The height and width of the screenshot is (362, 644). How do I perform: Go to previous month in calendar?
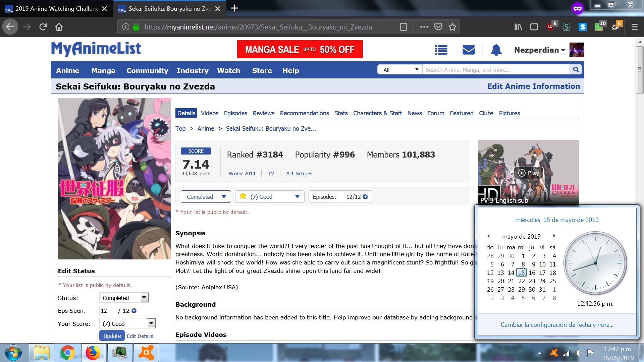click(489, 236)
